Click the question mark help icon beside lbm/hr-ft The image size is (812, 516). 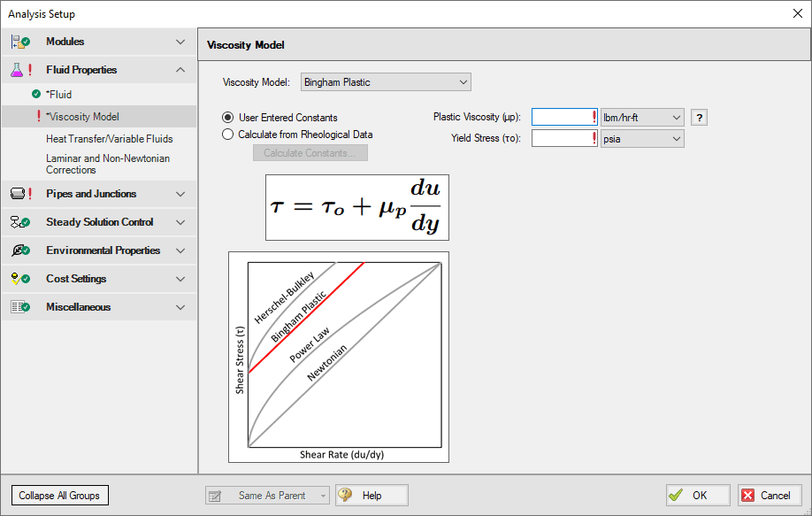coord(698,116)
